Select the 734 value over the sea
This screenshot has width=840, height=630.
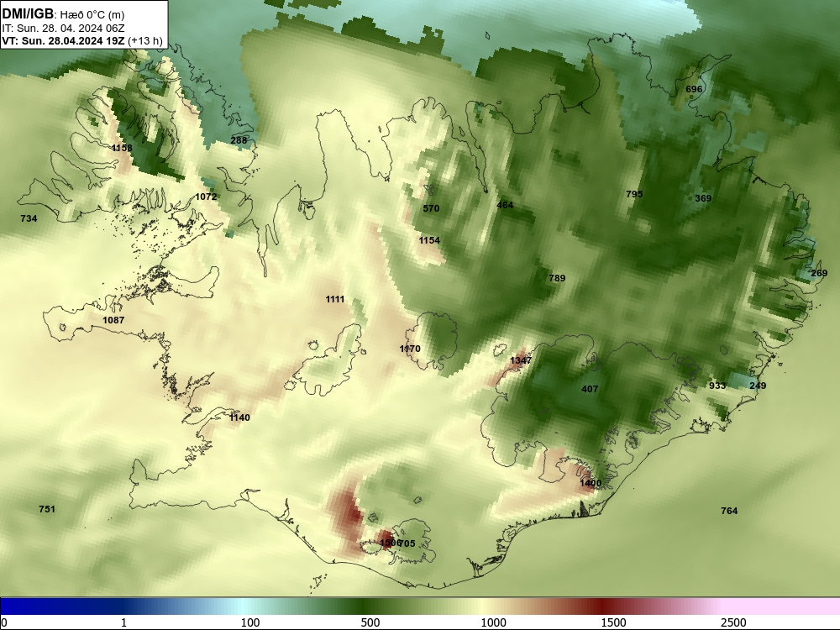click(x=29, y=218)
